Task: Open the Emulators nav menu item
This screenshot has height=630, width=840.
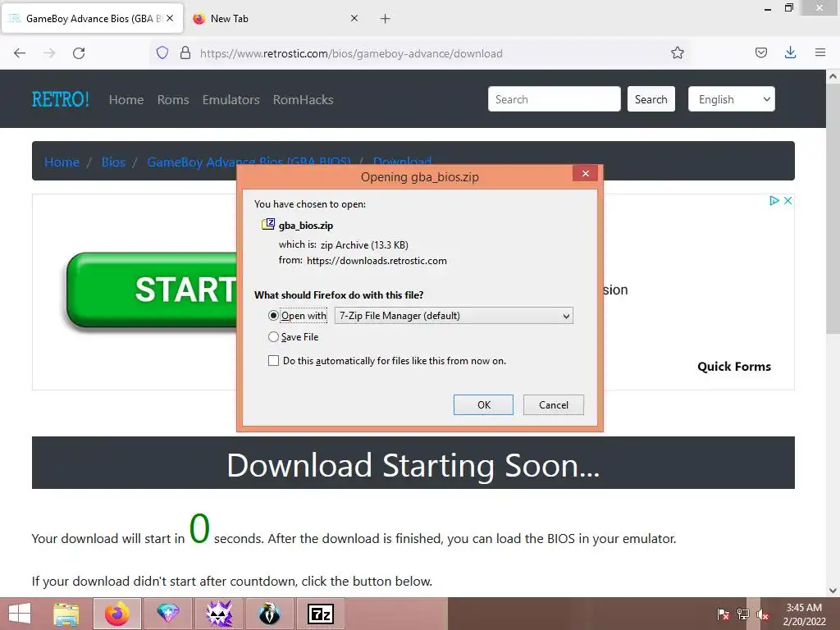Action: (231, 99)
